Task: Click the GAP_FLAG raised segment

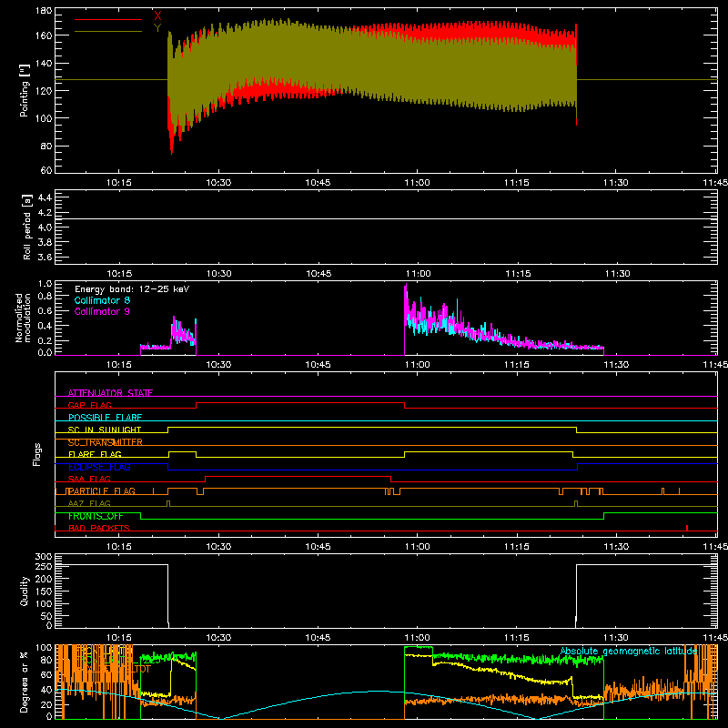Action: point(300,402)
